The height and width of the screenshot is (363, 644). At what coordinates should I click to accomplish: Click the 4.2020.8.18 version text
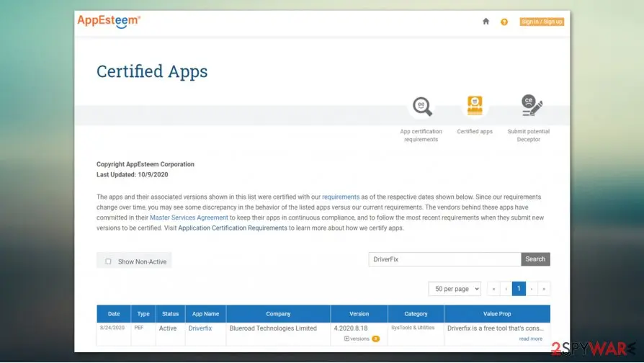pyautogui.click(x=351, y=328)
